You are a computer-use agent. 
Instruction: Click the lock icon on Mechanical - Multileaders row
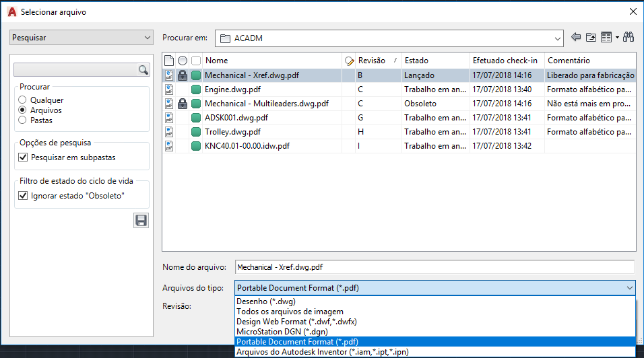183,104
